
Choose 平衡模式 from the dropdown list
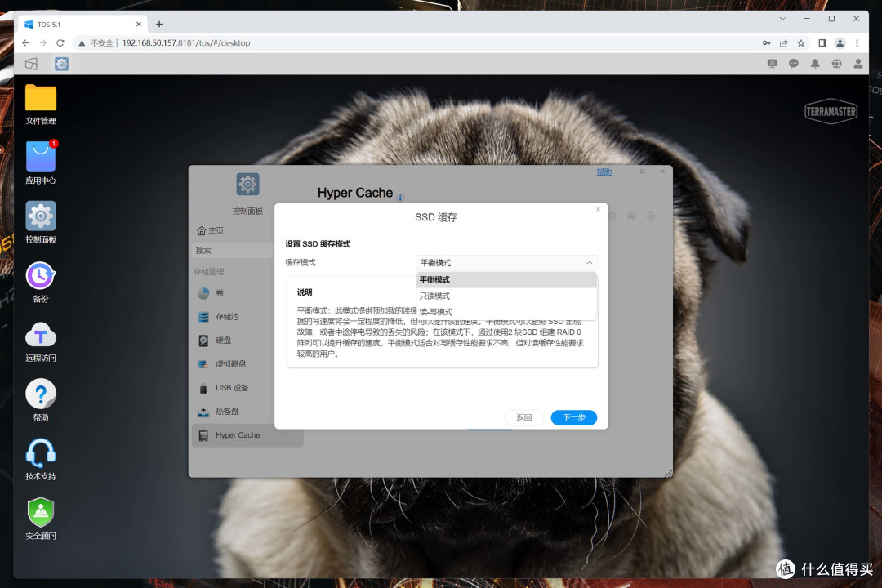pyautogui.click(x=506, y=279)
